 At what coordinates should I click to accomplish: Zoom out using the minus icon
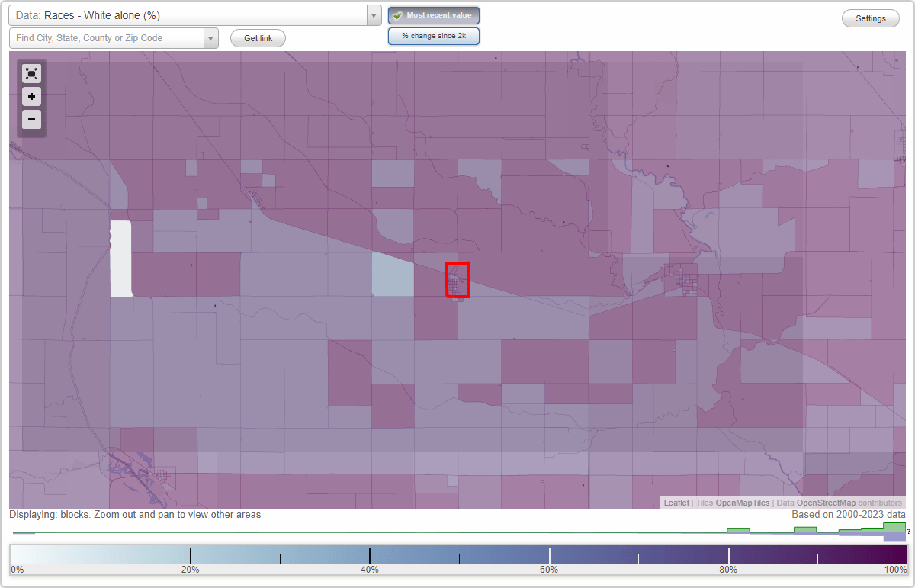(31, 119)
